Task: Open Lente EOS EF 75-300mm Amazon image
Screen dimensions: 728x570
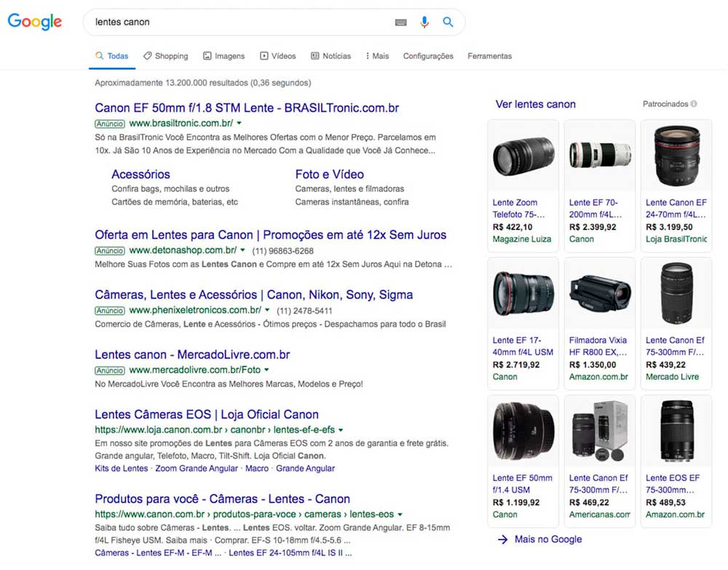Action: click(x=676, y=431)
